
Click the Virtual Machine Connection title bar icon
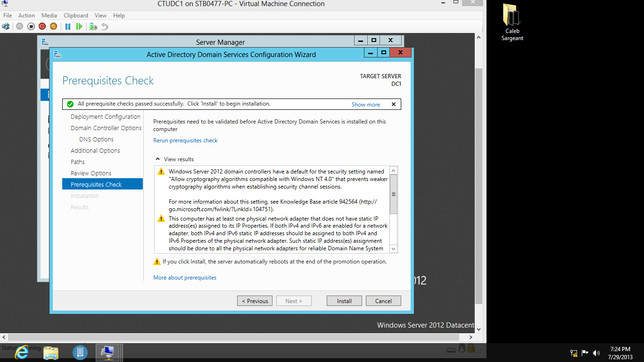click(x=5, y=4)
